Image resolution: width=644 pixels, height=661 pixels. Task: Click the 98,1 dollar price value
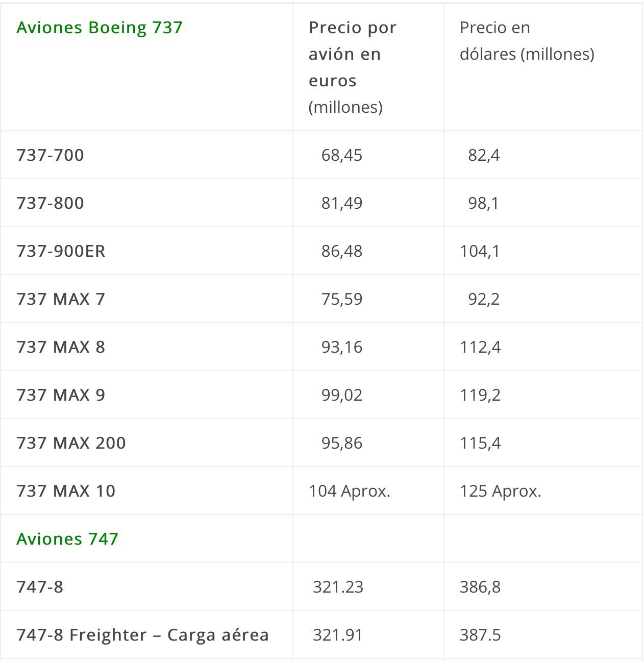point(484,203)
